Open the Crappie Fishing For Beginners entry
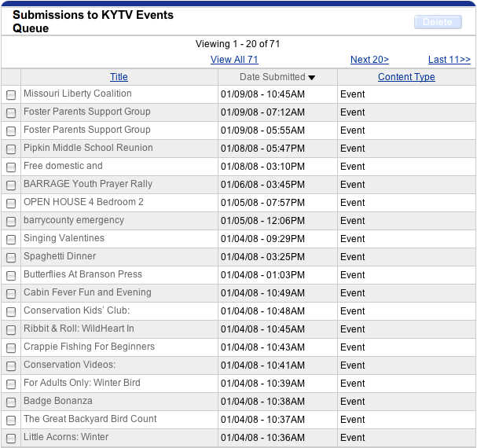This screenshot has width=477, height=448. click(x=89, y=347)
